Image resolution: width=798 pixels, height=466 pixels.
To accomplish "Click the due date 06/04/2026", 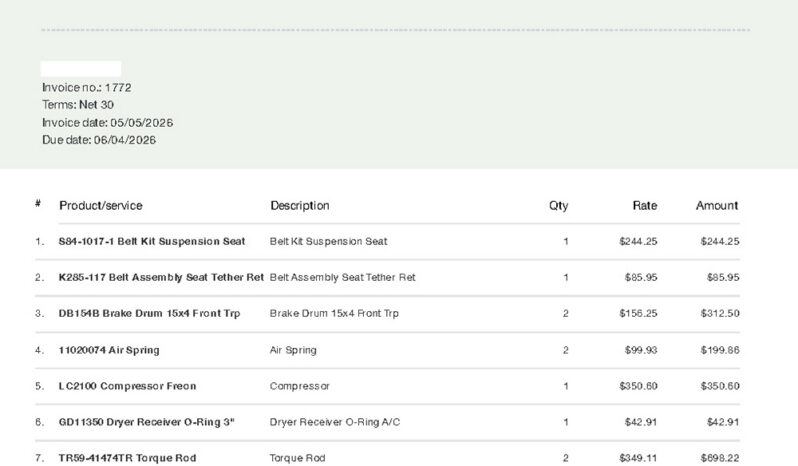I will pyautogui.click(x=99, y=140).
